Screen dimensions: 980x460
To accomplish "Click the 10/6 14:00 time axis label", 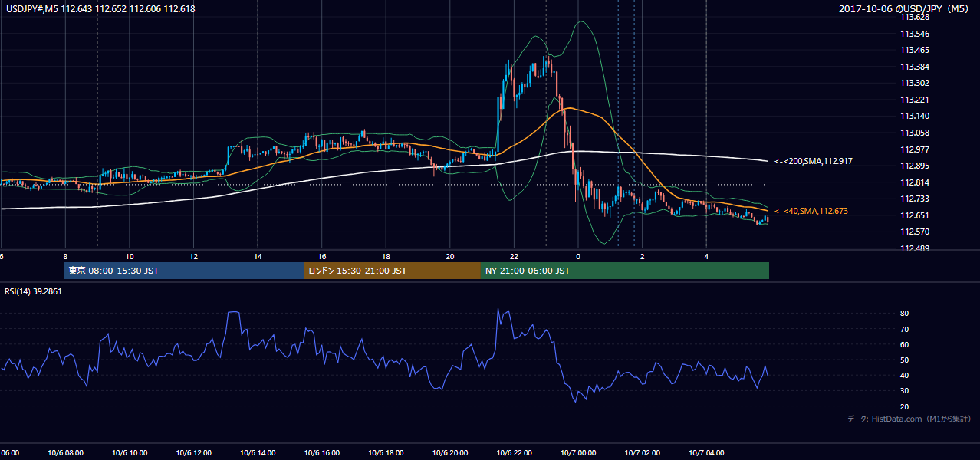I will pyautogui.click(x=258, y=453).
